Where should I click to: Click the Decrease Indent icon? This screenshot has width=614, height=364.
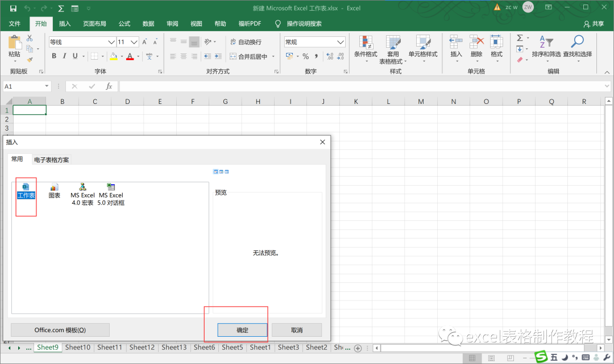208,56
